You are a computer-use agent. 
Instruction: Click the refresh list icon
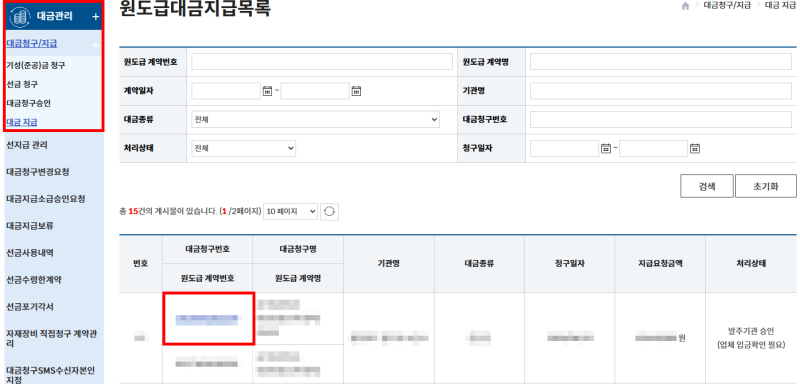(x=329, y=211)
